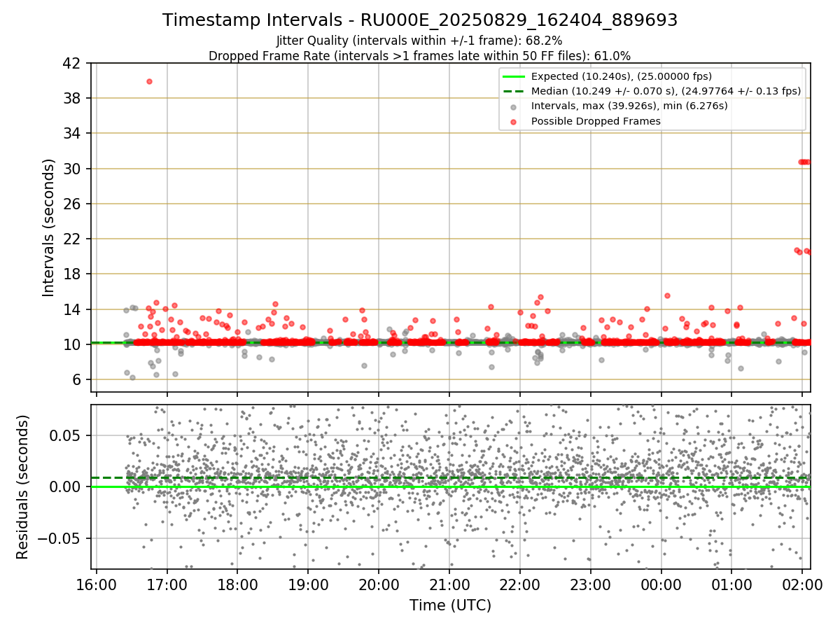Screen dimensions: 840x630
Task: Click legend entry "Expected (10.240s), (25.00000 fps)"
Action: tap(622, 76)
